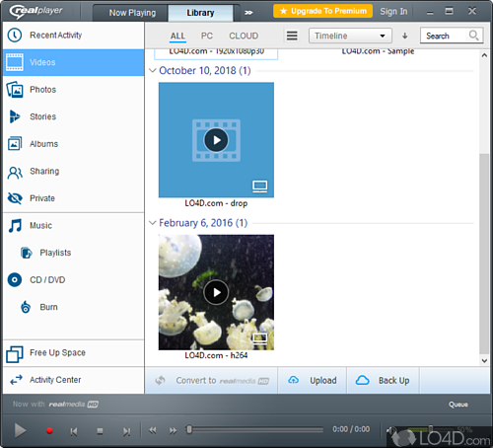493x448 pixels.
Task: Select the ALL filter tab
Action: (x=177, y=36)
